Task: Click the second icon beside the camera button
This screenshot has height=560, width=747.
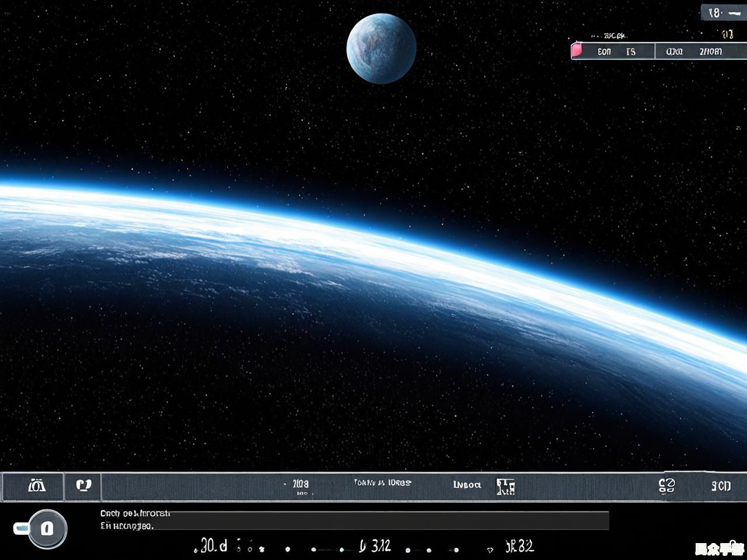Action: tap(83, 485)
